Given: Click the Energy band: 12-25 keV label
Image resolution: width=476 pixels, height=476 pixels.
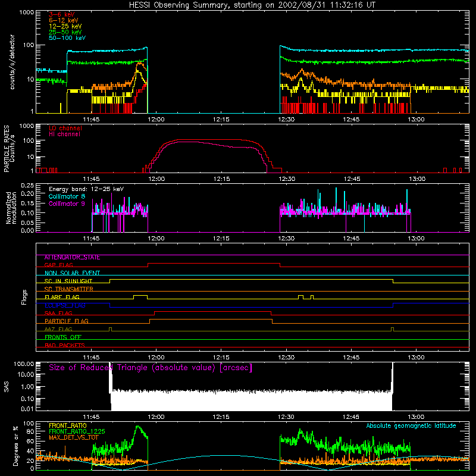Looking at the screenshot, I should pos(86,189).
